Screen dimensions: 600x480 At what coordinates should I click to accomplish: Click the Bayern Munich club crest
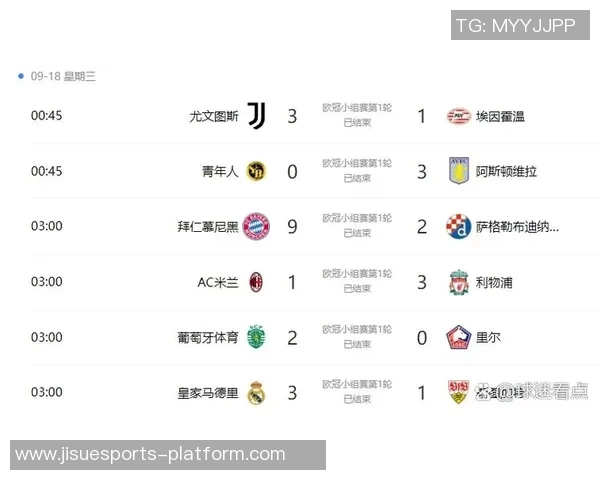tap(257, 226)
